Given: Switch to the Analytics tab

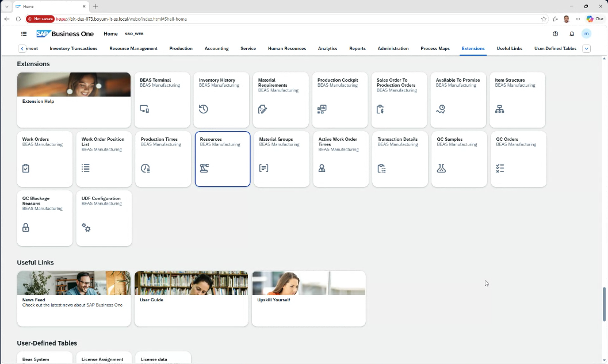Looking at the screenshot, I should click(328, 48).
